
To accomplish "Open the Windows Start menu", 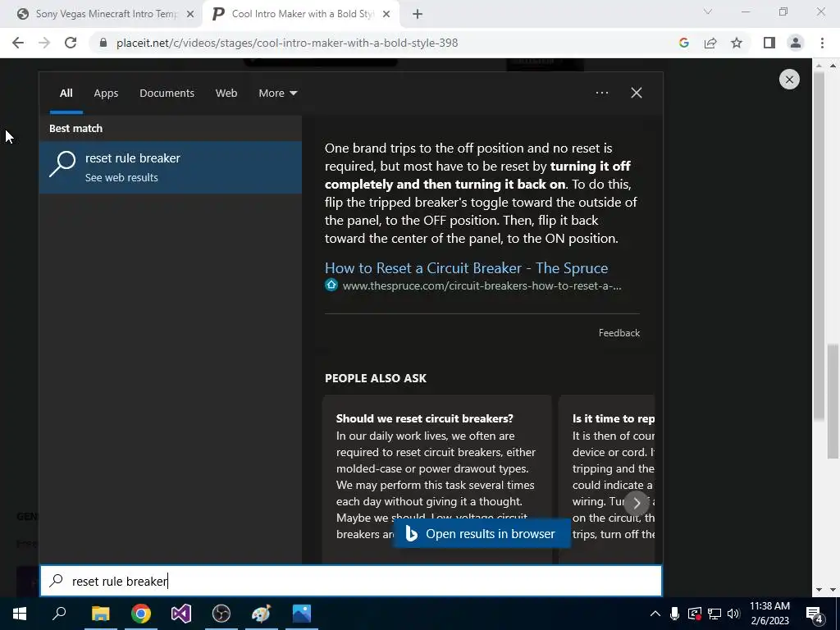I will [x=20, y=614].
